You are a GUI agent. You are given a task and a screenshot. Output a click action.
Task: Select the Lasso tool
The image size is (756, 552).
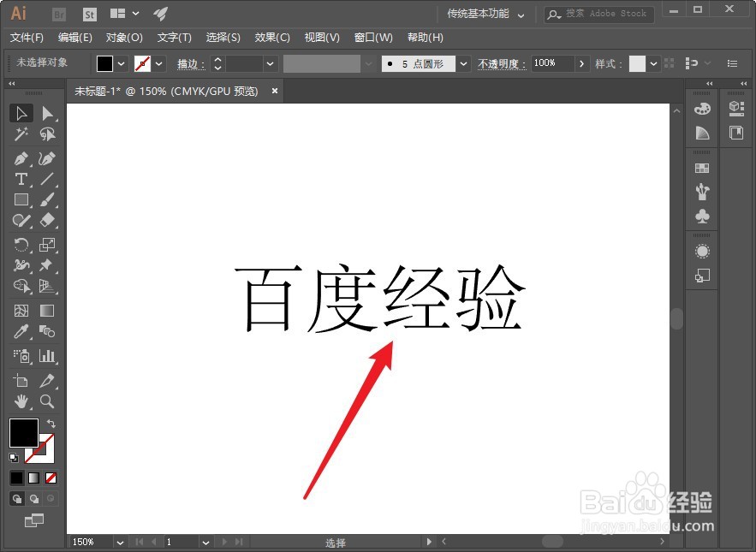[x=47, y=134]
